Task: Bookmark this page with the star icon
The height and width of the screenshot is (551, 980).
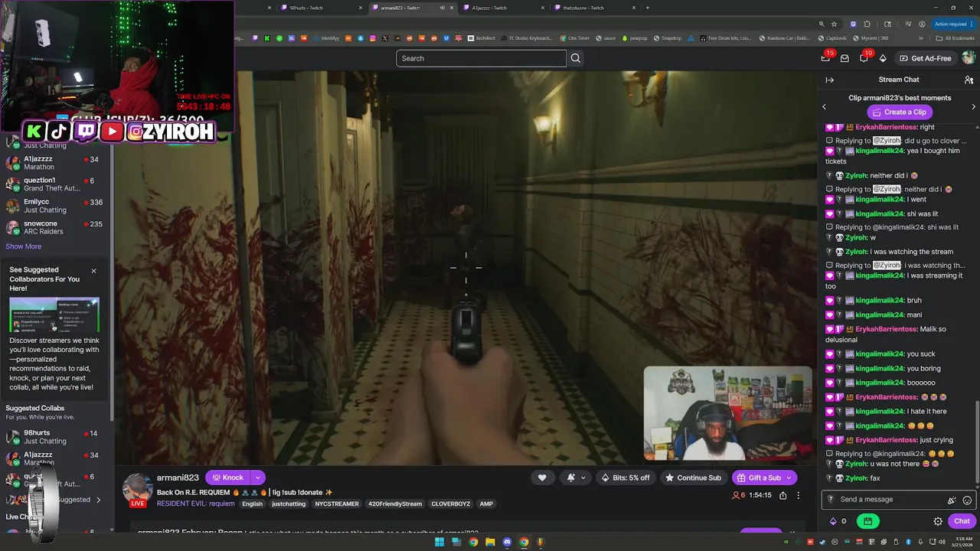Action: point(834,24)
